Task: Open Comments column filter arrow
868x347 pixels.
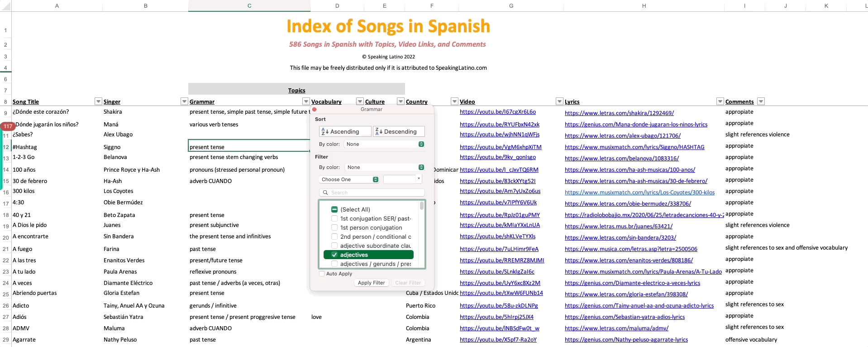Action: (x=761, y=101)
